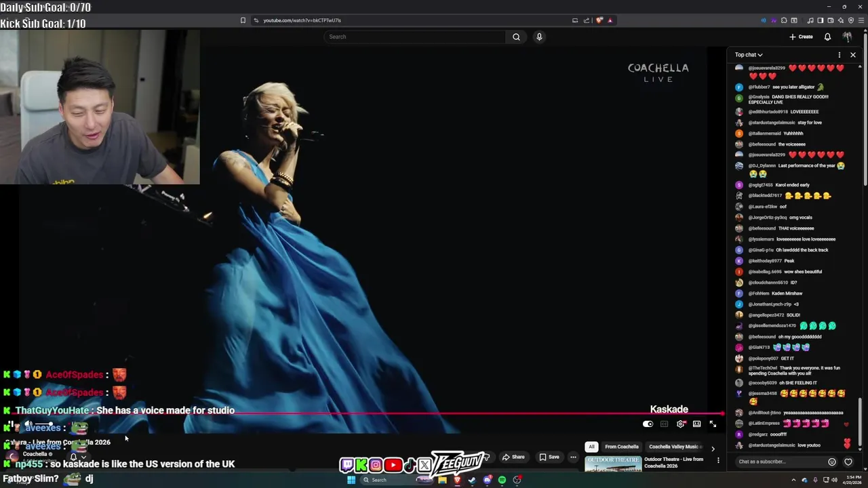Screen dimensions: 868x488
Task: Open Brave Shields lion icon
Action: tap(599, 20)
